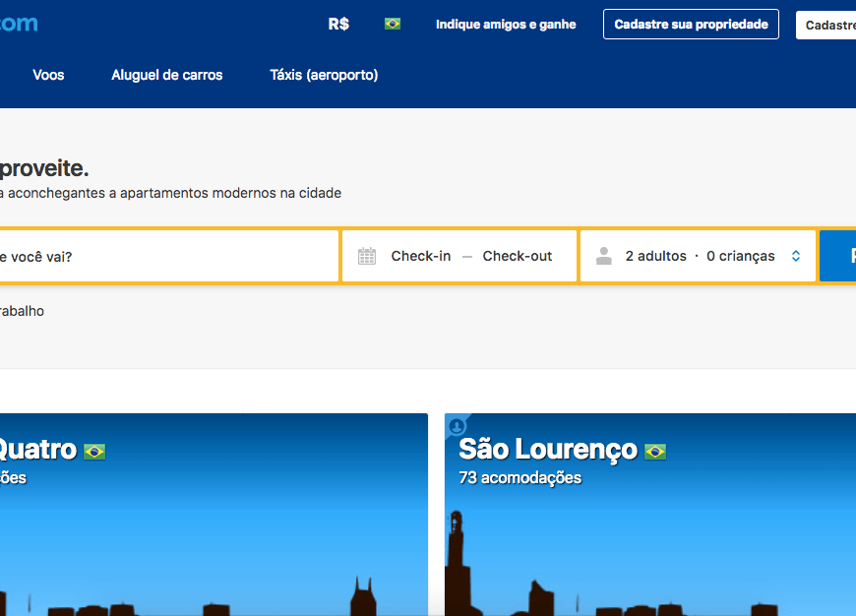Open the Aluguel de carros tab

tap(166, 74)
